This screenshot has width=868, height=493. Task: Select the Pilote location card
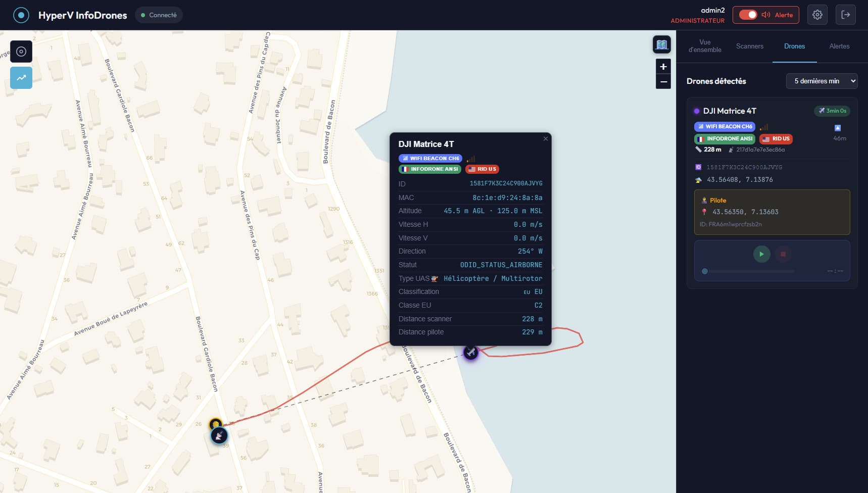click(771, 212)
